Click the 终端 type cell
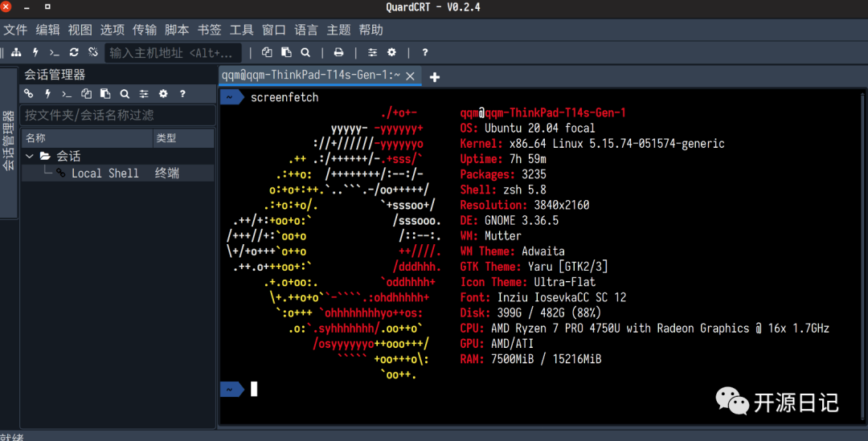Image resolution: width=868 pixels, height=441 pixels. [167, 174]
